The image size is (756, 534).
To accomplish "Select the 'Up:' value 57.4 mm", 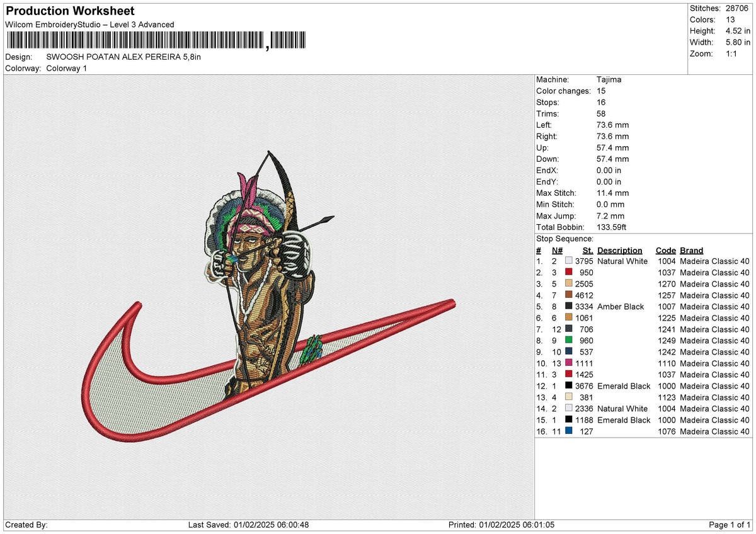I will (x=612, y=147).
